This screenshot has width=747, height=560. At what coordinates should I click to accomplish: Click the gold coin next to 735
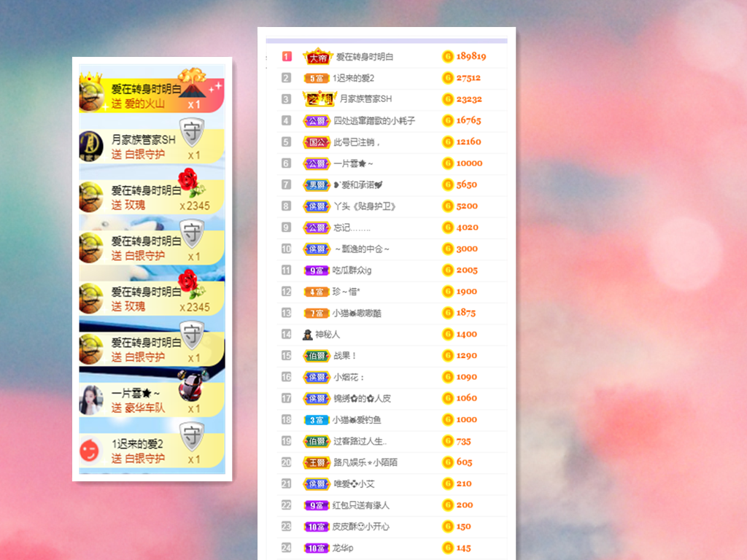point(448,441)
